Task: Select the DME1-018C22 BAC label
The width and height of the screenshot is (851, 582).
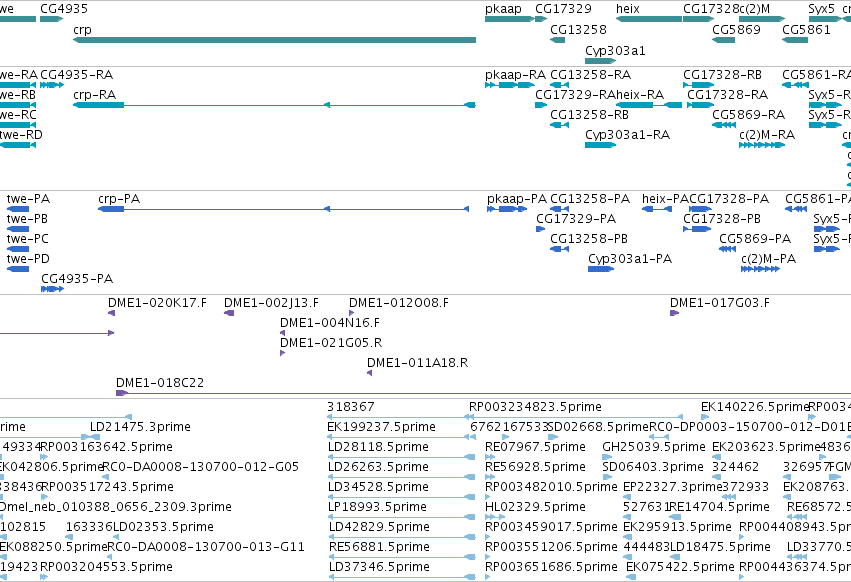Action: [160, 383]
